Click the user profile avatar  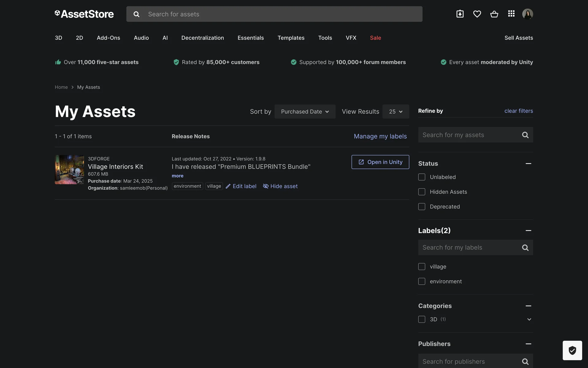point(527,14)
